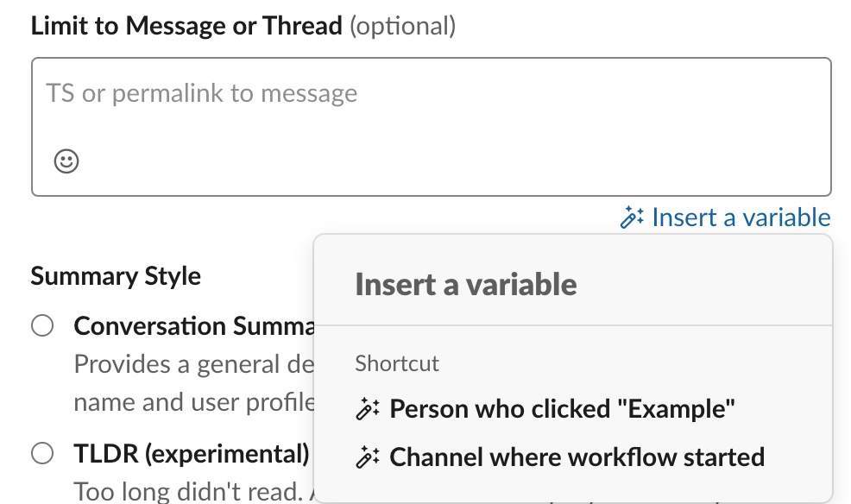Click the "(optional)" text beside field label
851x504 pixels.
(x=403, y=26)
